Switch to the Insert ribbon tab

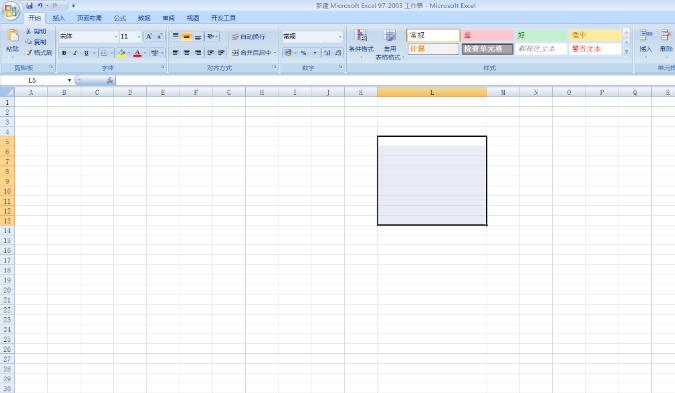(x=58, y=18)
